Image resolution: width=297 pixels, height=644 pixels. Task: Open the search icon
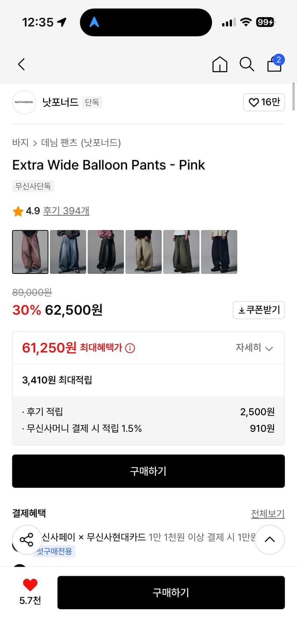click(247, 64)
